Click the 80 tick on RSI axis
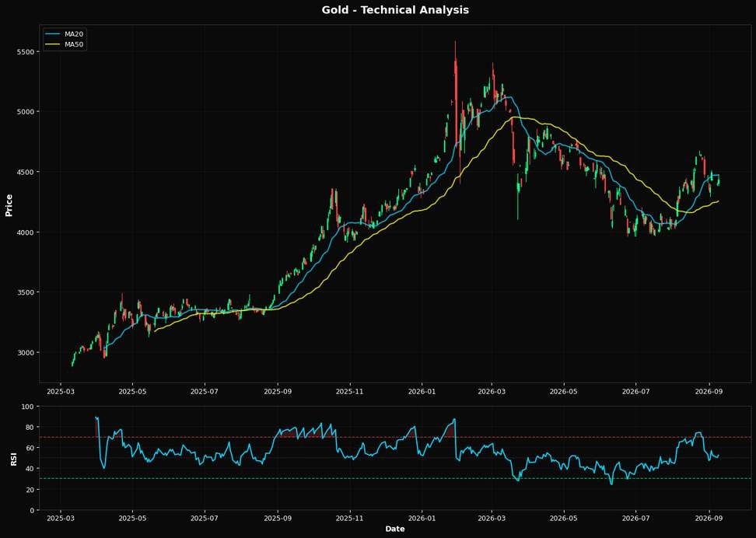This screenshot has width=756, height=538. point(30,428)
